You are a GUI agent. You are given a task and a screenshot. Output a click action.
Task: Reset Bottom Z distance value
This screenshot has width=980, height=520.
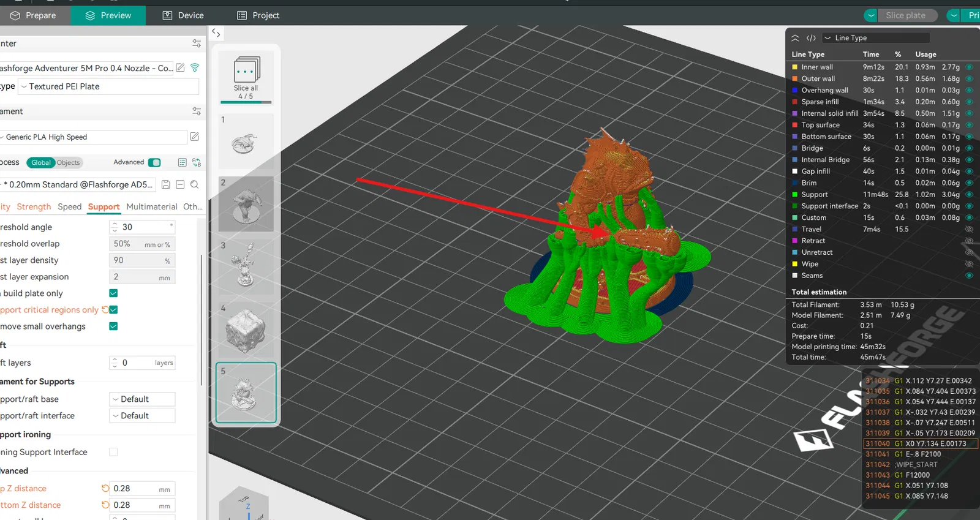pyautogui.click(x=105, y=505)
